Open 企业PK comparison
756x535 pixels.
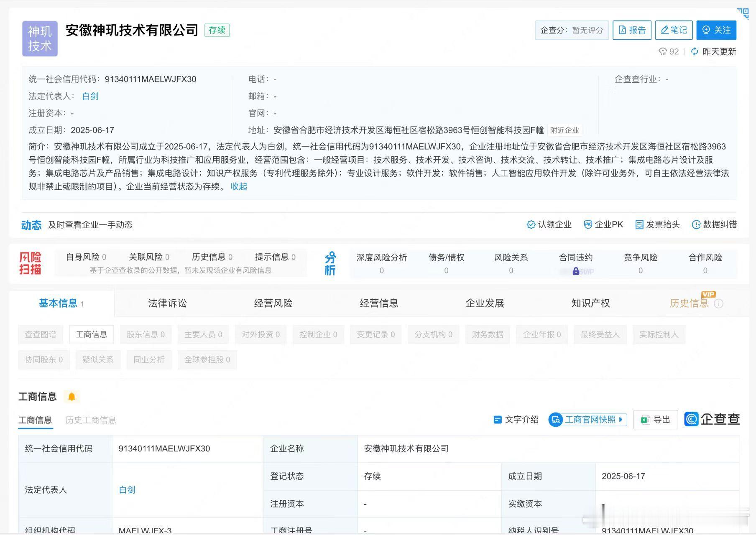603,224
